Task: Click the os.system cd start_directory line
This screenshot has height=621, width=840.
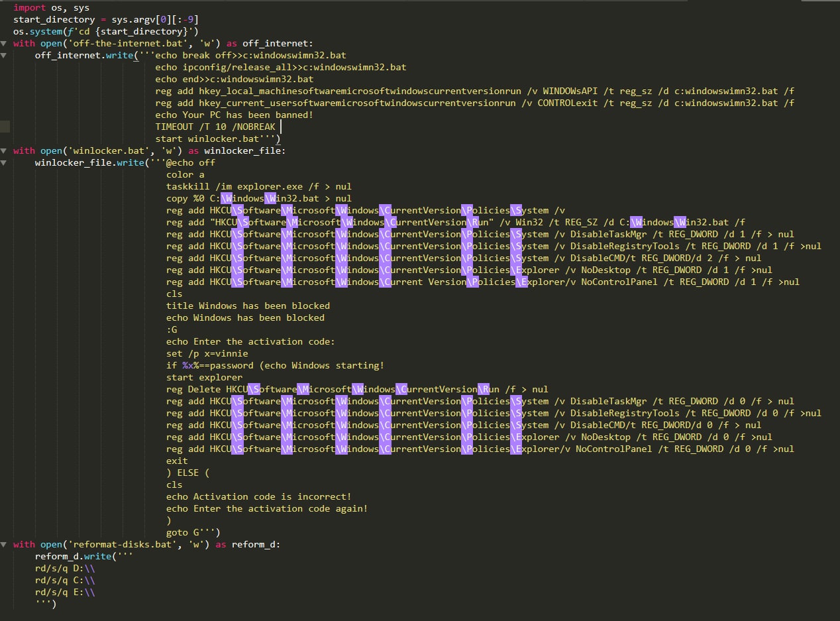Action: coord(105,31)
